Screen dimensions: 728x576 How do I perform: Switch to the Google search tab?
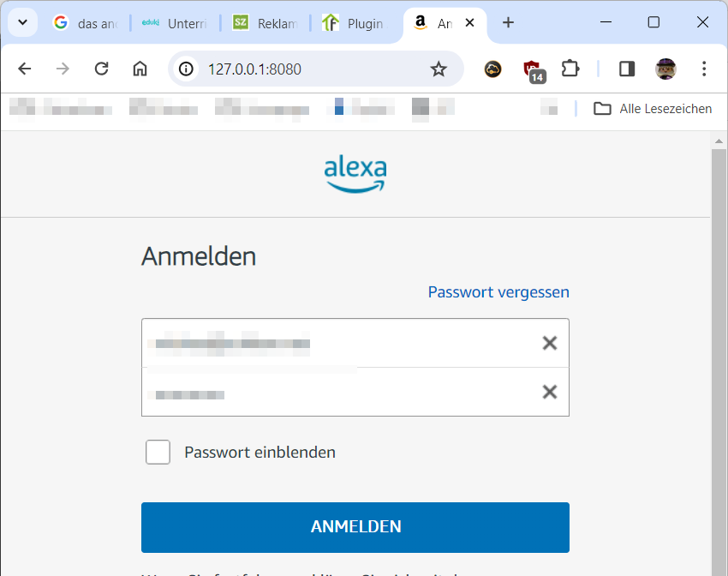pos(86,23)
